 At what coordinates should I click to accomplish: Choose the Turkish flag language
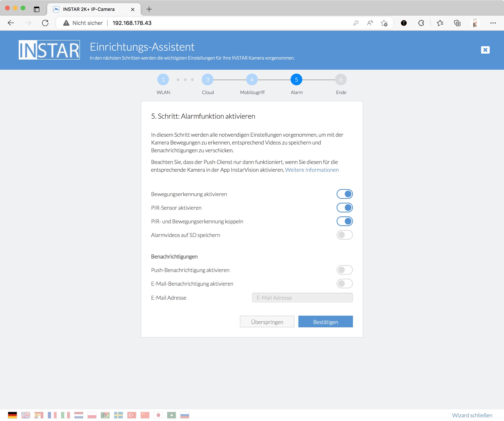132,415
